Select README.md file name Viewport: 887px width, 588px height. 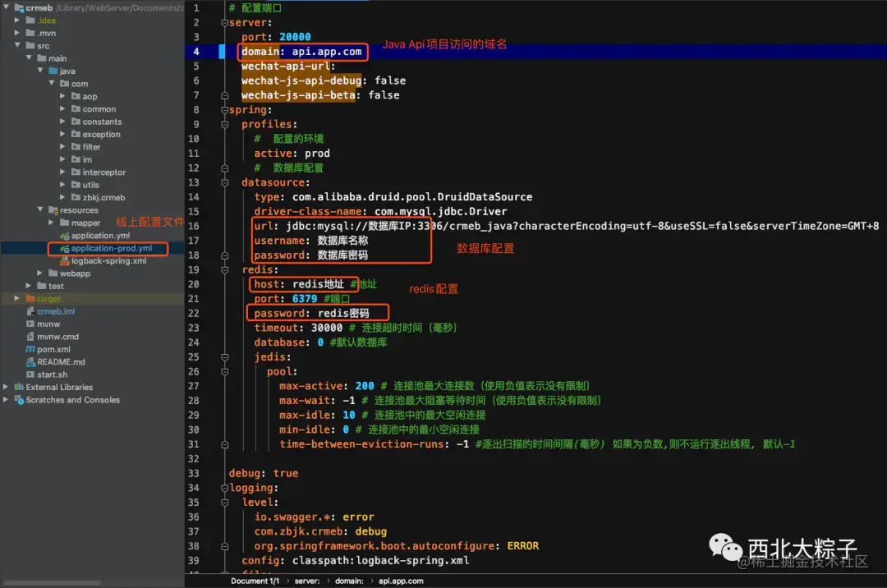tap(61, 362)
